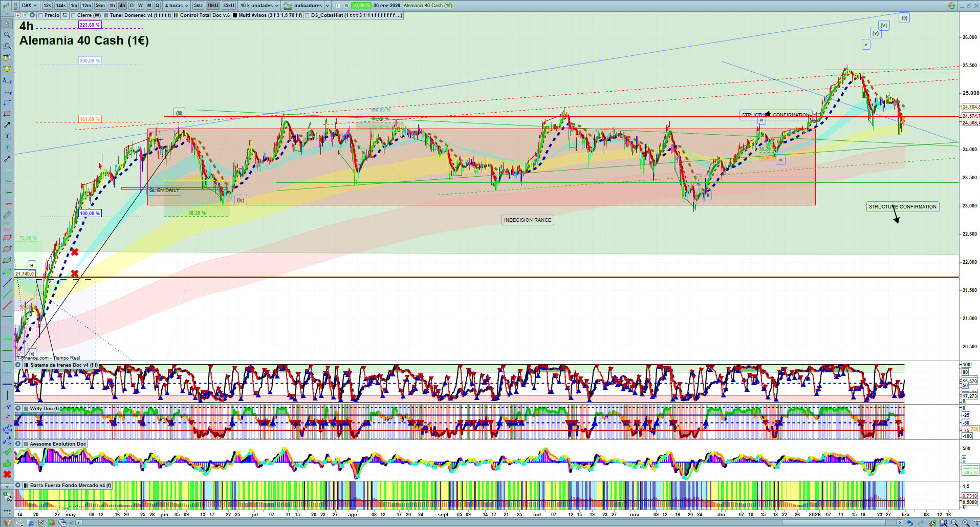Toggle the Precio checkbox
Screen dimensions: 980x527
pos(40,15)
